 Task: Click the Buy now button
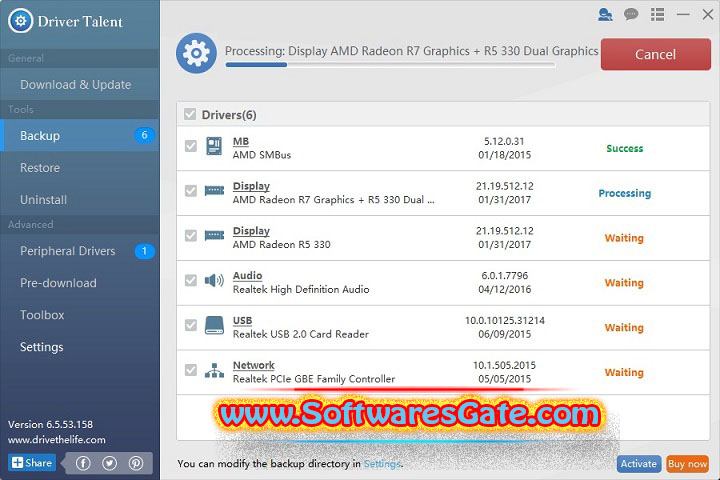click(687, 464)
